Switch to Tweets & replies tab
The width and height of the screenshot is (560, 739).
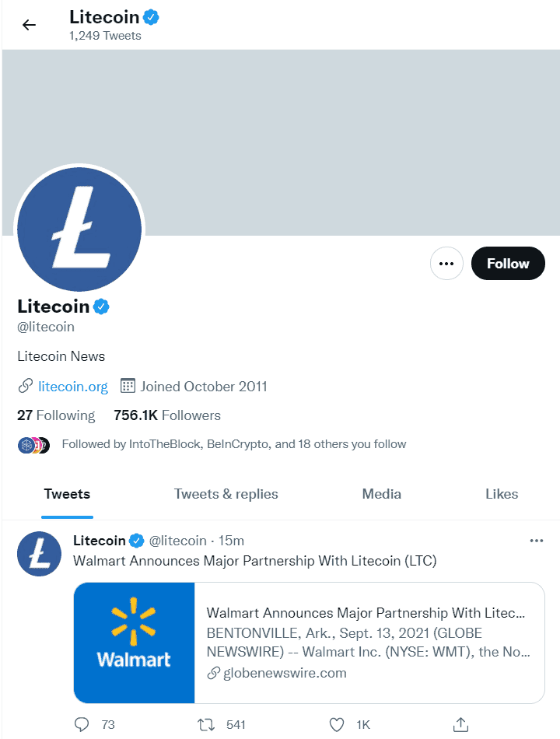point(226,494)
